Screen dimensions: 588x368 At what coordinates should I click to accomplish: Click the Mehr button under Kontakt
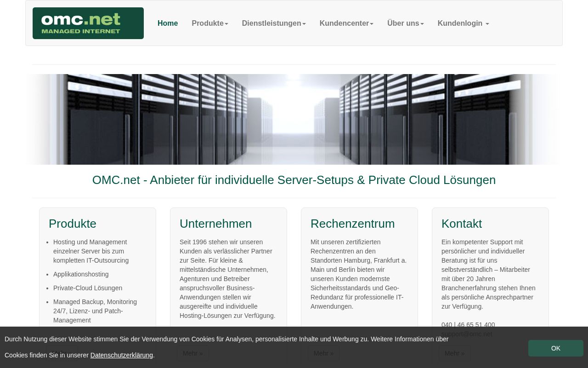point(455,353)
